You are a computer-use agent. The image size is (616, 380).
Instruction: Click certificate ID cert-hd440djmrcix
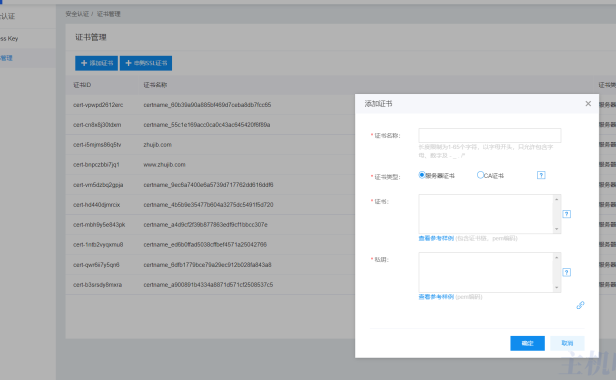(97, 205)
